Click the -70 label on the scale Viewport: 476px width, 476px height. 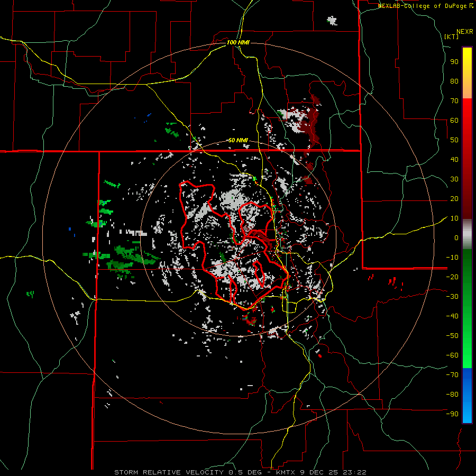(x=452, y=374)
